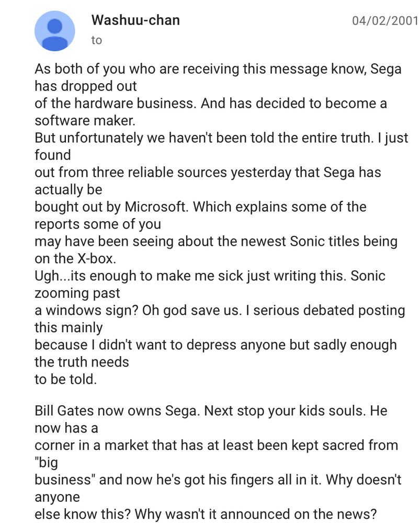
Task: Expand the "to" recipients line
Action: click(x=96, y=40)
